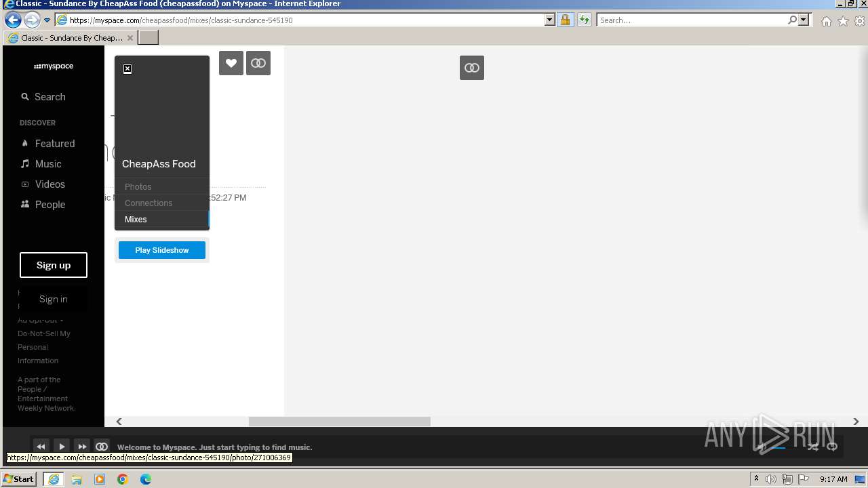Image resolution: width=868 pixels, height=488 pixels.
Task: Click the security lock icon
Action: tap(565, 20)
